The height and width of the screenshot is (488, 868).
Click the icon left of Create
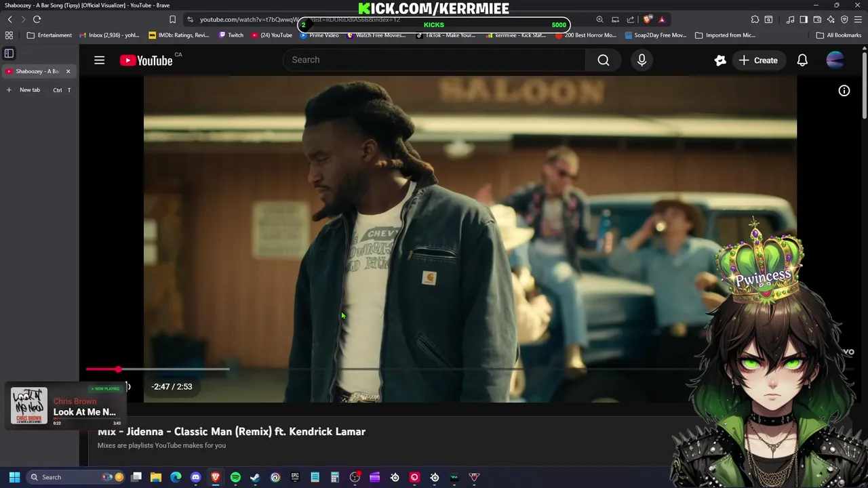click(720, 60)
